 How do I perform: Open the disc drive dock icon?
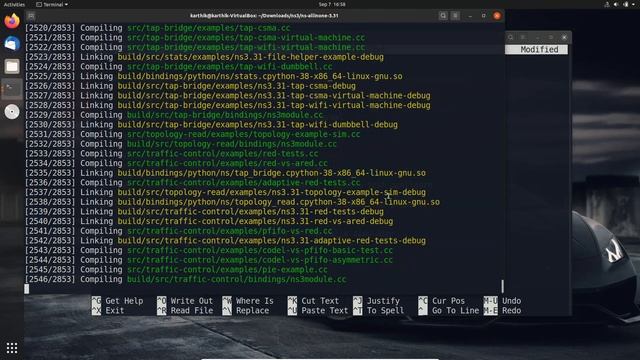[x=12, y=111]
